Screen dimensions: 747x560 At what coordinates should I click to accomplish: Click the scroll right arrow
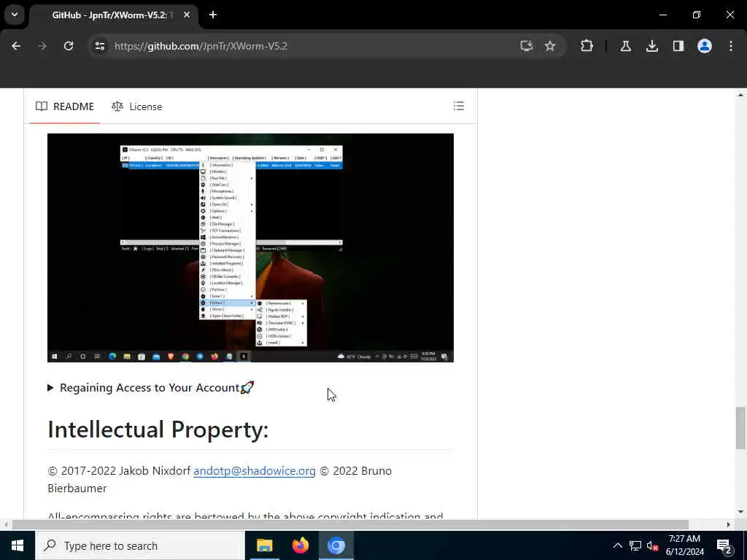(x=729, y=525)
